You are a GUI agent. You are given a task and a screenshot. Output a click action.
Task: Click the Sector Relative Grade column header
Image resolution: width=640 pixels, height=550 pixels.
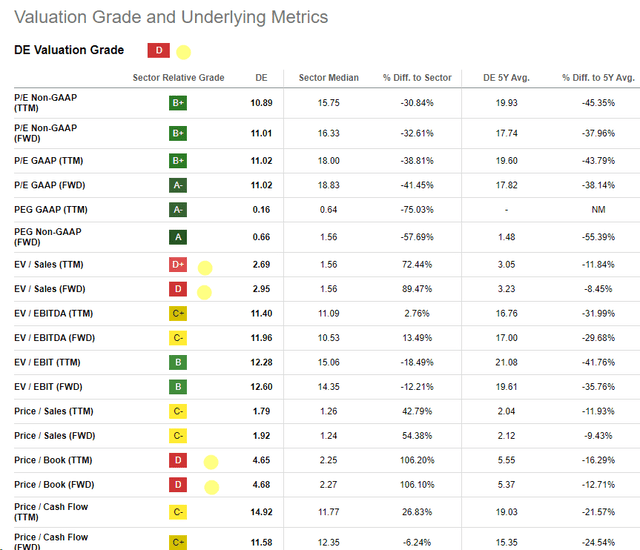click(x=178, y=78)
